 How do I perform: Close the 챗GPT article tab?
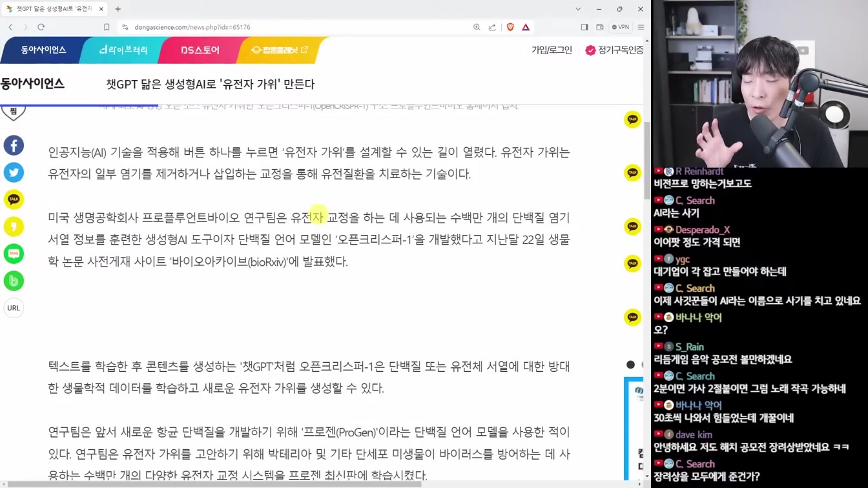[101, 9]
